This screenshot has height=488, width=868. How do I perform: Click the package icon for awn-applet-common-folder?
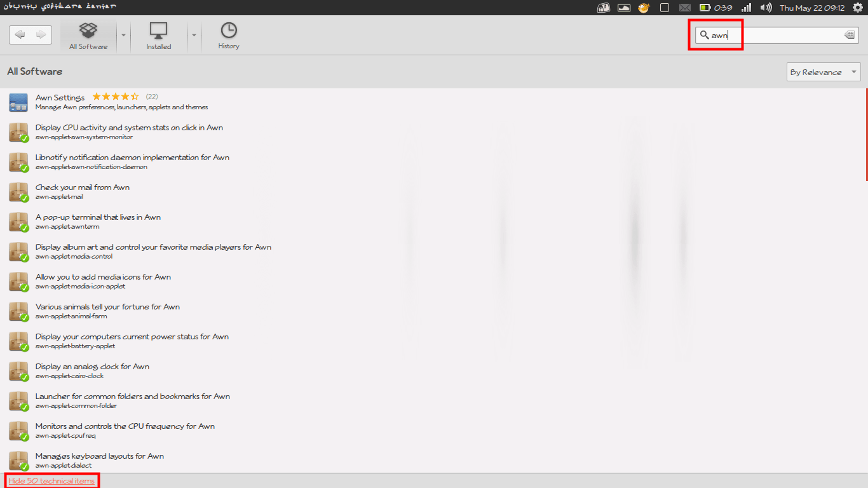tap(18, 401)
